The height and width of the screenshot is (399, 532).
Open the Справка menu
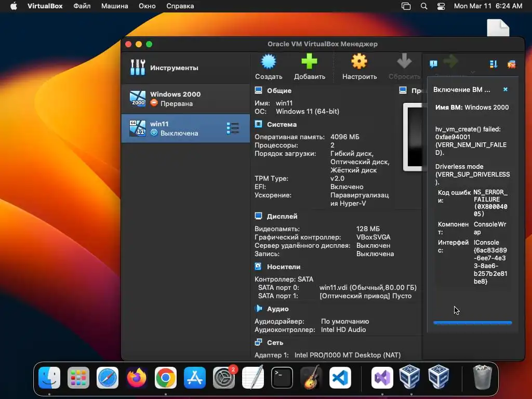[180, 6]
